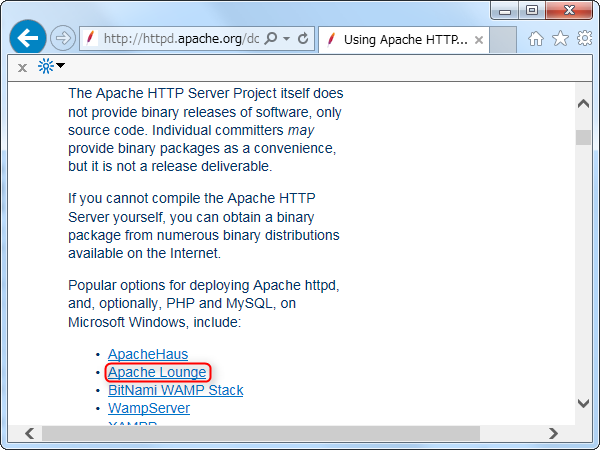Screen dimensions: 600x450
Task: Click the horizontal scrollbar thumb
Action: point(261,434)
